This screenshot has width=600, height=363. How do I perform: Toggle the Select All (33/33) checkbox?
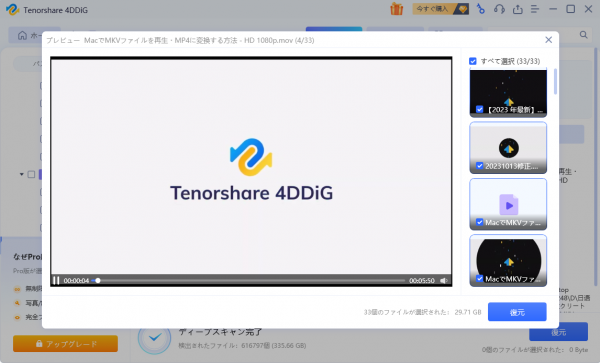(473, 61)
